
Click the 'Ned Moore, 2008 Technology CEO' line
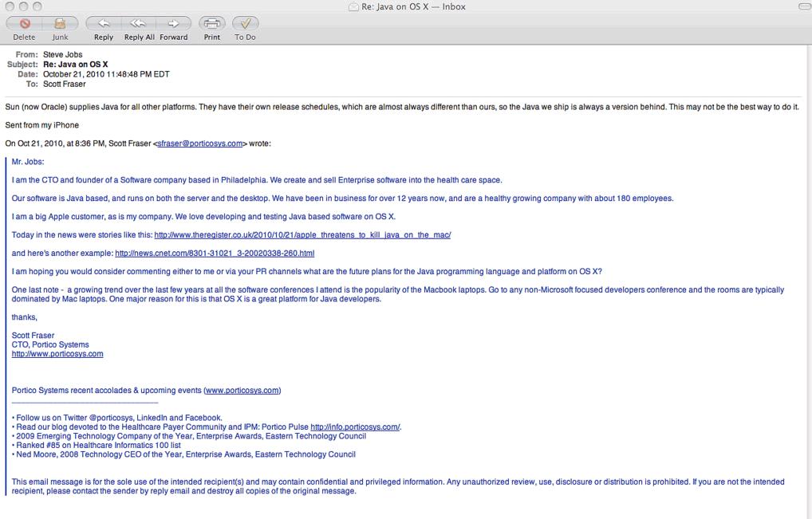click(183, 454)
